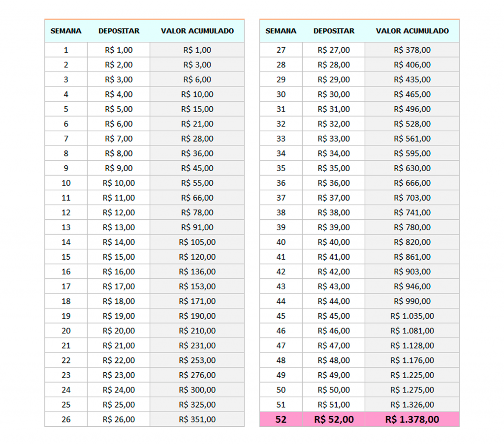
Task: Click the right VALOR ACUMULADO header
Action: [x=412, y=31]
